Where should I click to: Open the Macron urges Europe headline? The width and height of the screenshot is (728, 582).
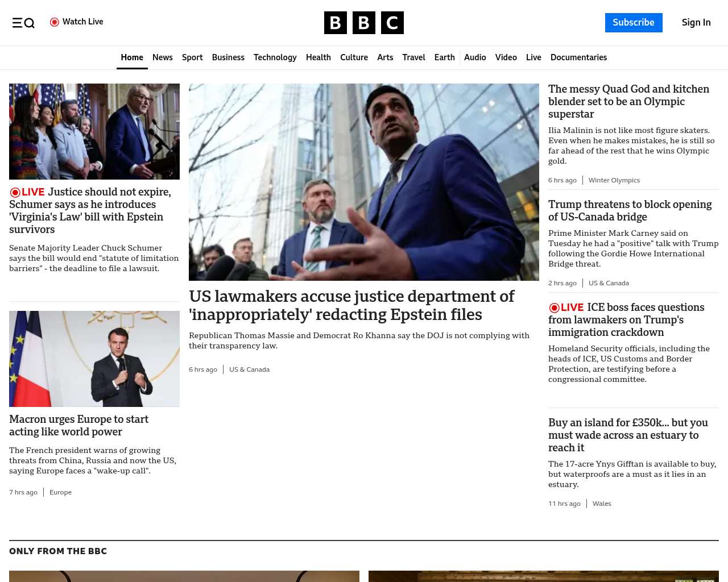point(78,426)
